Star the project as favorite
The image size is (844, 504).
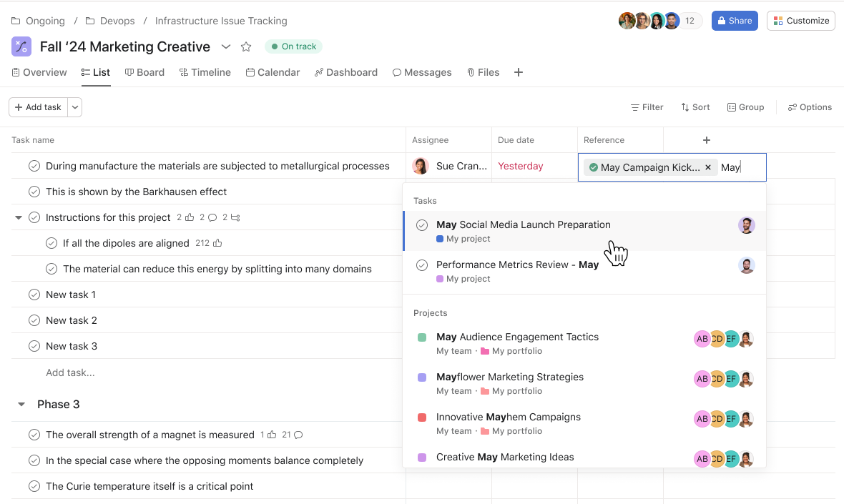[246, 46]
